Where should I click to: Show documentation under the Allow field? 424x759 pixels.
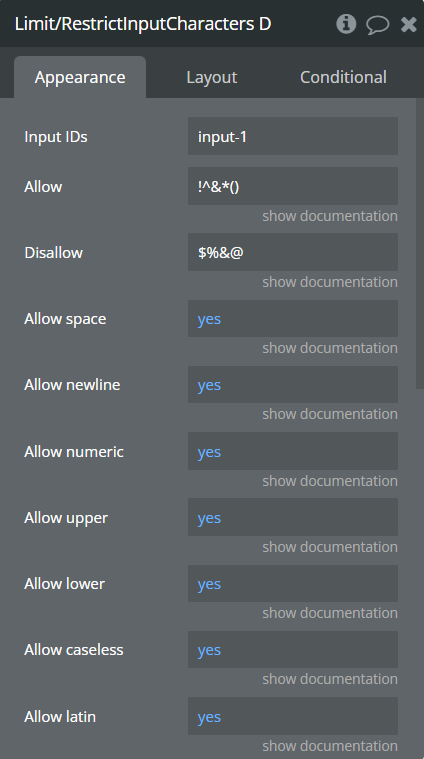click(x=330, y=216)
